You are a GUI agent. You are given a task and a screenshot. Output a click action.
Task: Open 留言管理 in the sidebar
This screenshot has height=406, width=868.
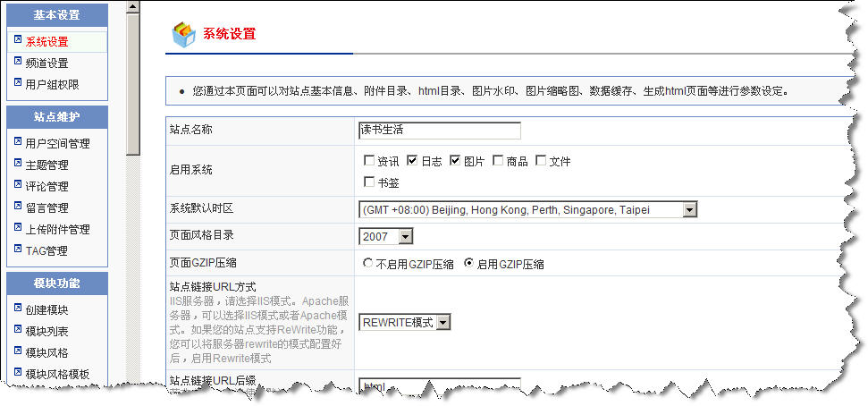(46, 207)
